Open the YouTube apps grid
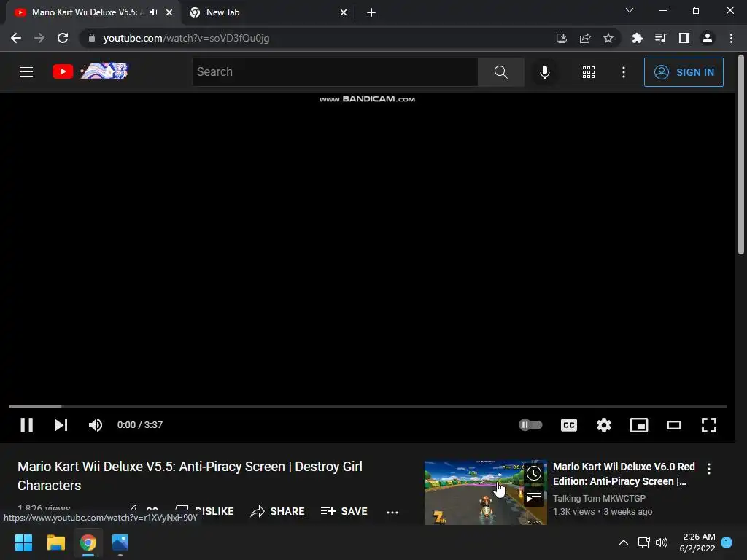Screen dimensions: 747x560 tap(589, 72)
